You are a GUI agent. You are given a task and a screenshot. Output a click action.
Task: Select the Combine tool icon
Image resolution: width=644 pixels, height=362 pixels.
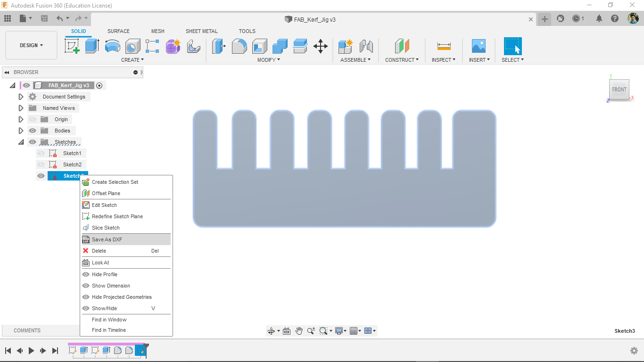point(280,46)
